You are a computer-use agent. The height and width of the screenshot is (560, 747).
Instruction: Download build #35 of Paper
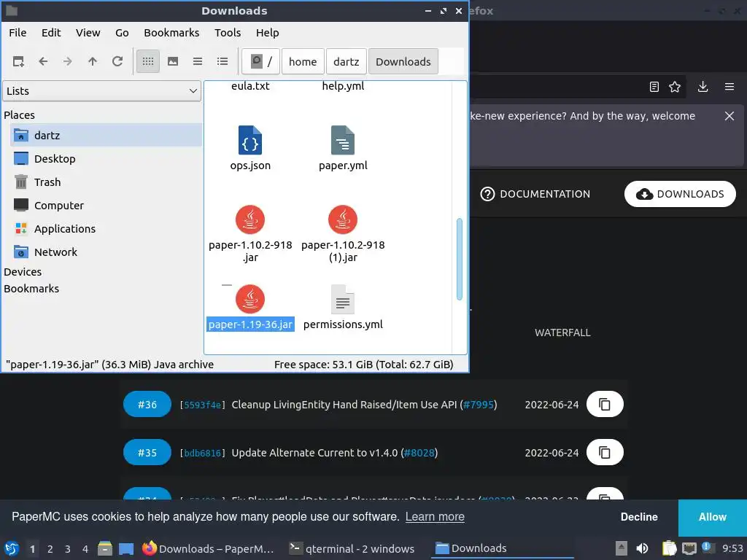click(147, 452)
